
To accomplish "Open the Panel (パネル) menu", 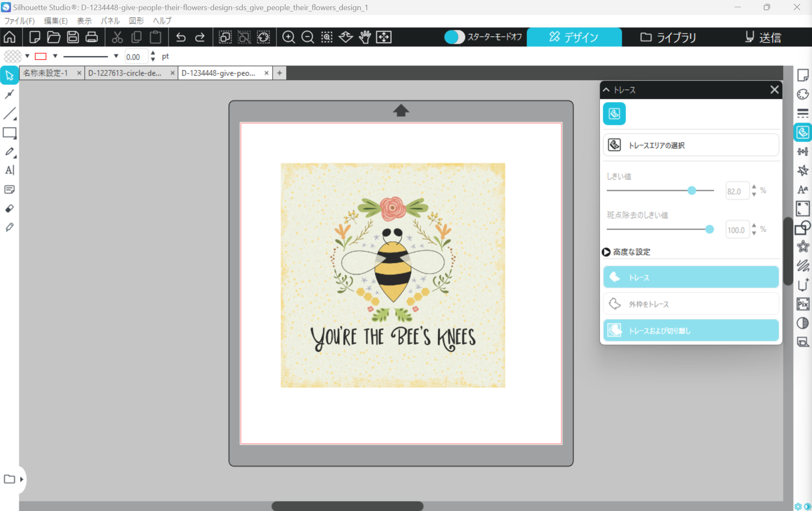I will click(x=110, y=21).
